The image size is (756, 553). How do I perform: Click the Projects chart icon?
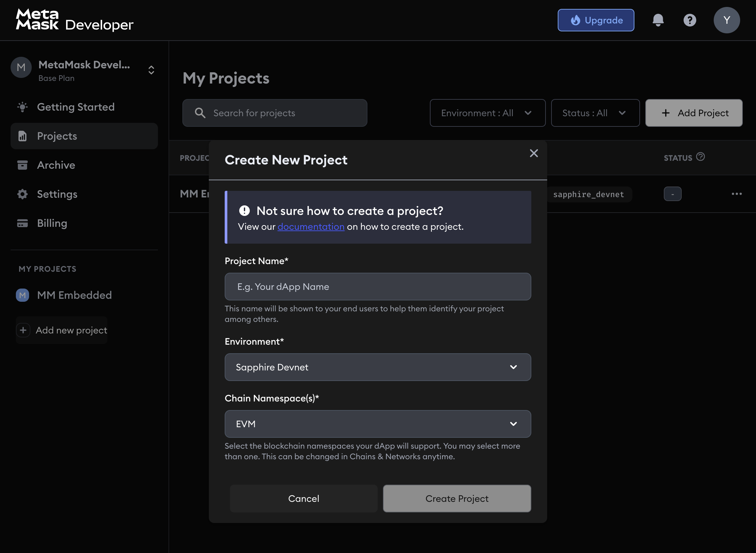pyautogui.click(x=22, y=136)
